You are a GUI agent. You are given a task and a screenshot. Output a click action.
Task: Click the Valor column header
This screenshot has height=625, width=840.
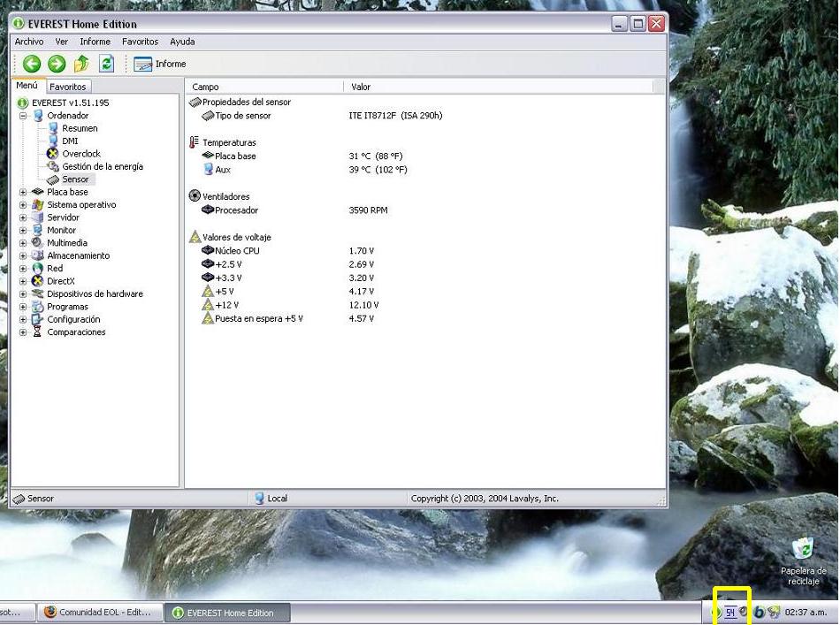pyautogui.click(x=498, y=87)
